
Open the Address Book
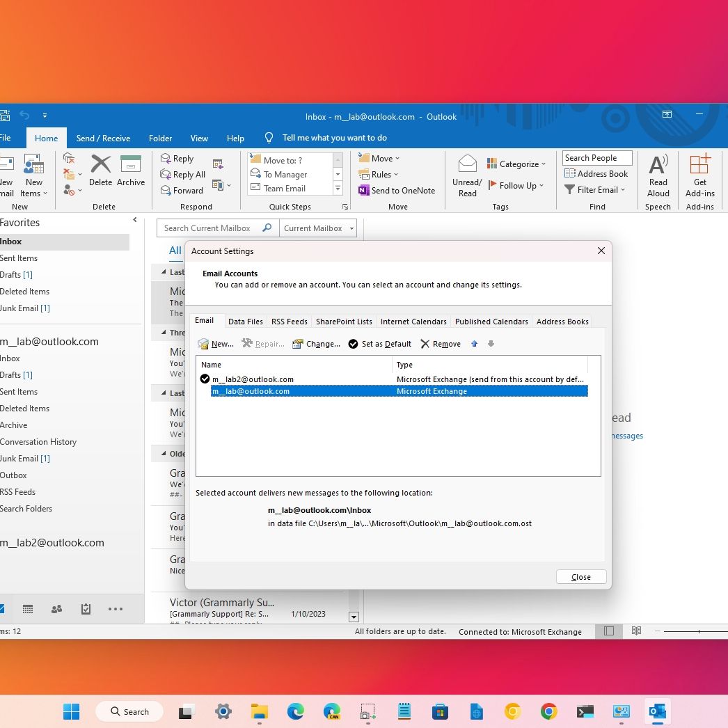[596, 174]
